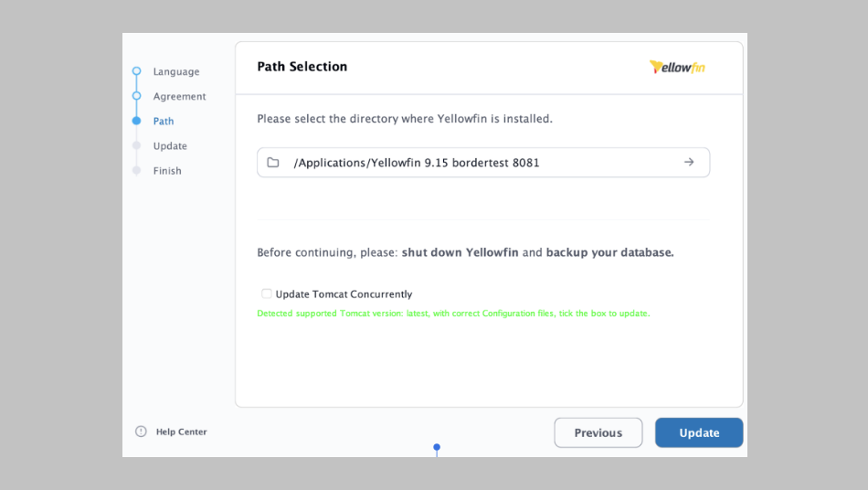
Task: Click the Help Center exclamation icon
Action: click(x=141, y=431)
